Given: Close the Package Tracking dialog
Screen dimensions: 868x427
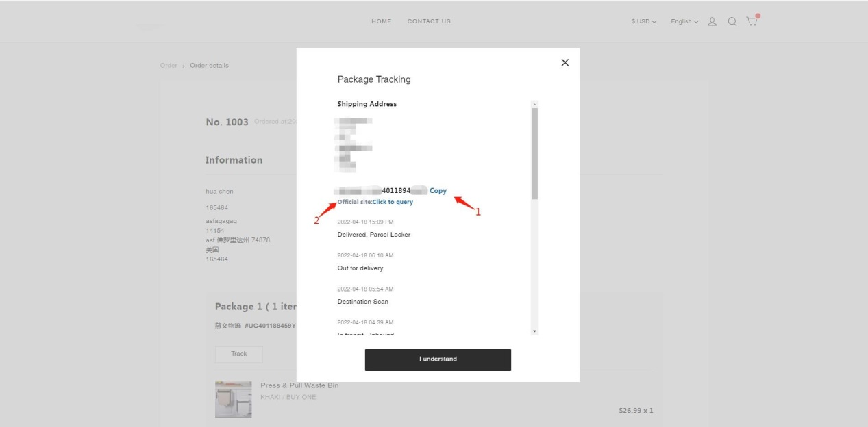Looking at the screenshot, I should (x=565, y=62).
